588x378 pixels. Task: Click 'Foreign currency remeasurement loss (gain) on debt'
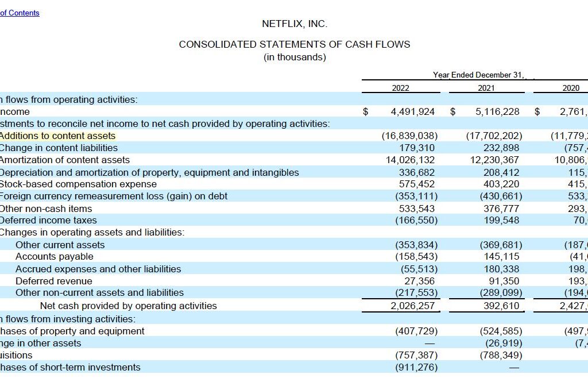pos(113,196)
